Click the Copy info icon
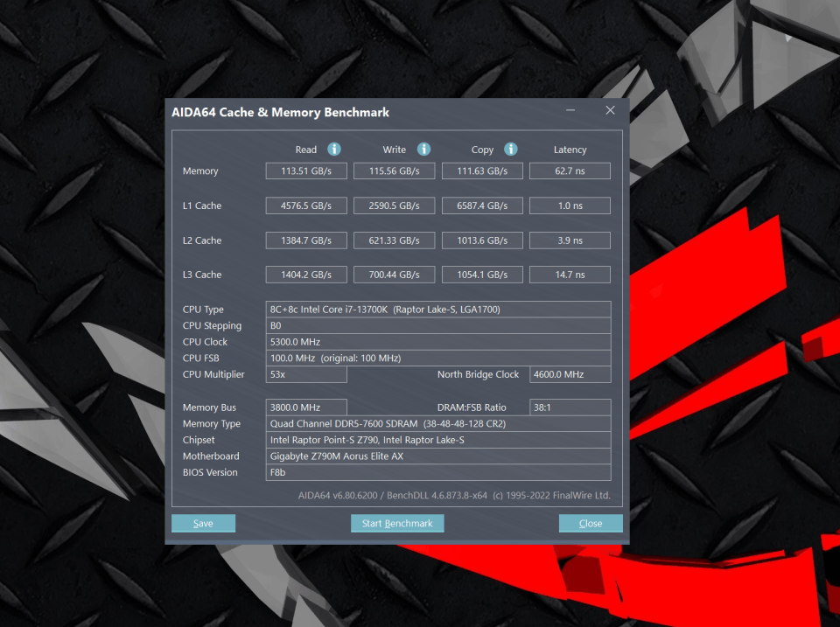 click(x=510, y=149)
